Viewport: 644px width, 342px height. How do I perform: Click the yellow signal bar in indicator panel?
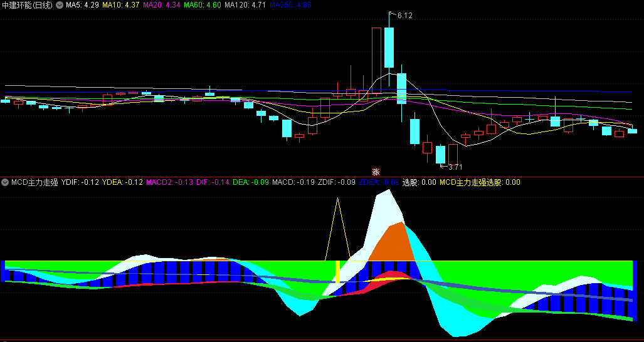tap(337, 272)
